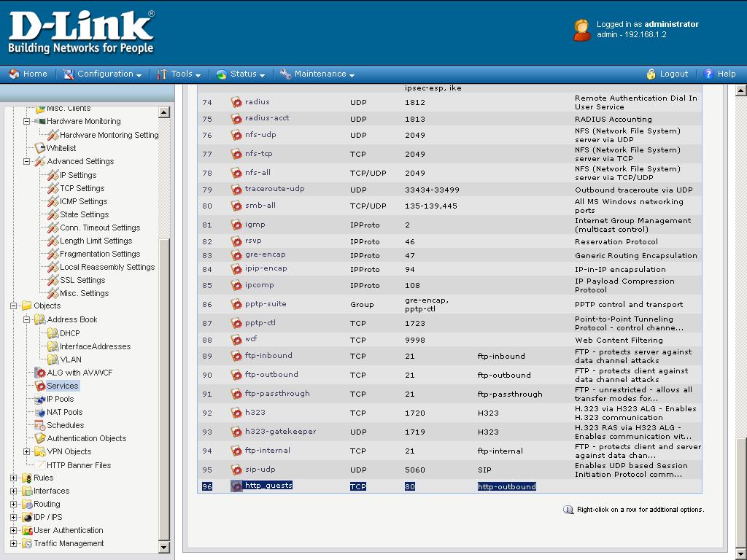747x560 pixels.
Task: Click the Home icon in navigation bar
Action: pos(14,74)
